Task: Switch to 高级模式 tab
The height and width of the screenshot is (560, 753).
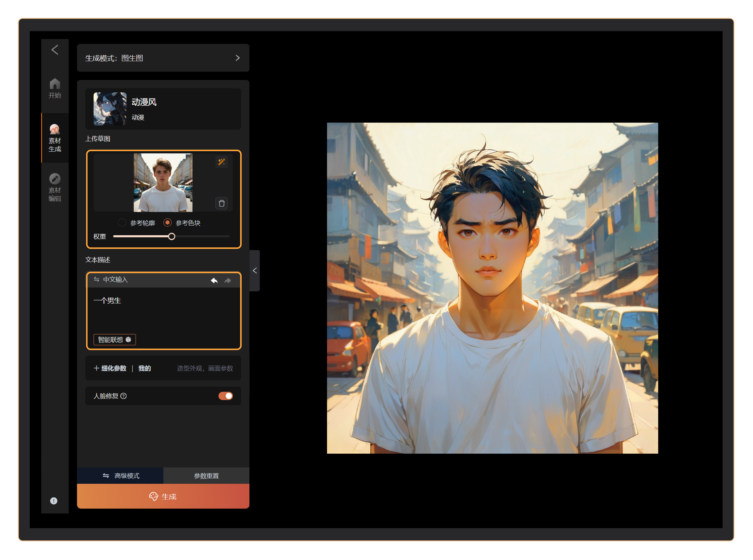Action: pyautogui.click(x=120, y=476)
